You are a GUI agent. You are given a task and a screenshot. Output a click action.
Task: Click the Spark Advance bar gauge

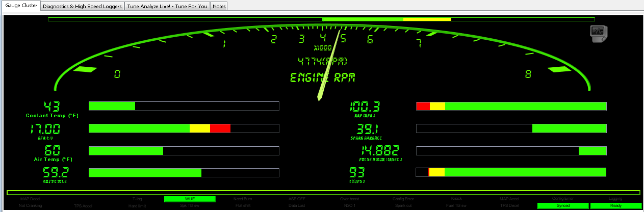511,128
